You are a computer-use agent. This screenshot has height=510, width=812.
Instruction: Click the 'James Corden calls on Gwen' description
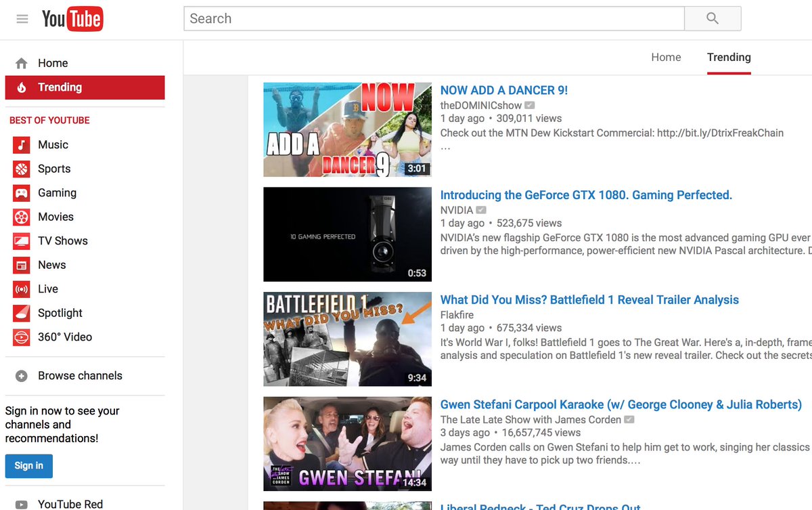point(625,454)
